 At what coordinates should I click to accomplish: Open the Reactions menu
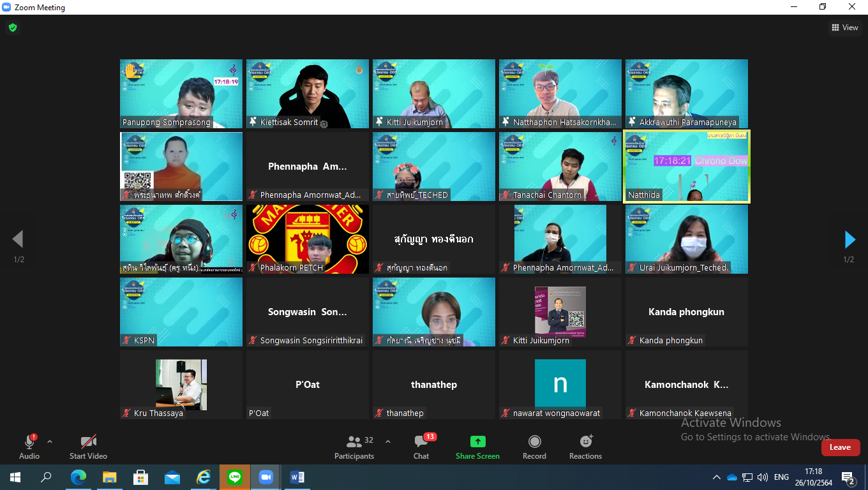(x=585, y=447)
